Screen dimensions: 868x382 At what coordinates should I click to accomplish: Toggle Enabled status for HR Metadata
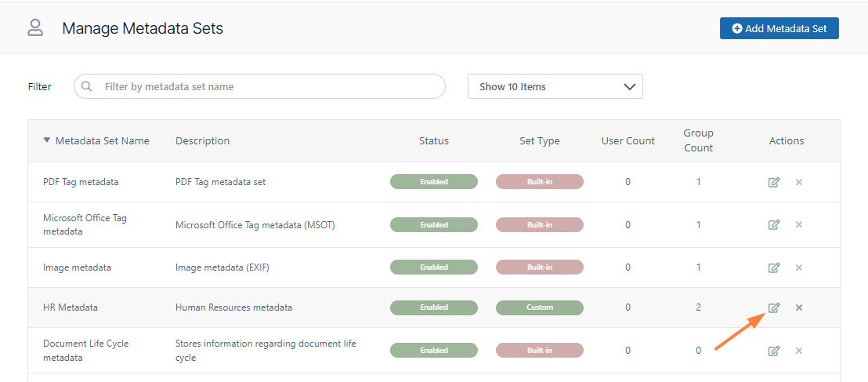tap(433, 307)
